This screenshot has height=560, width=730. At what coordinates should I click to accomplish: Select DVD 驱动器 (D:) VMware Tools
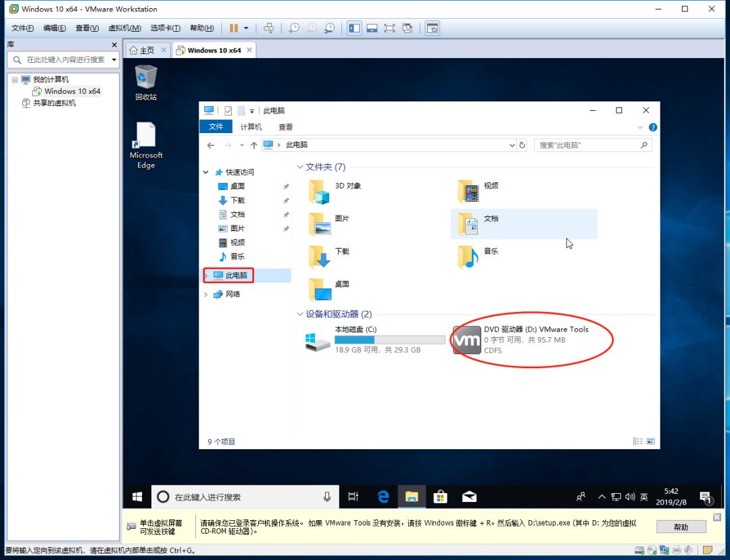[521, 340]
